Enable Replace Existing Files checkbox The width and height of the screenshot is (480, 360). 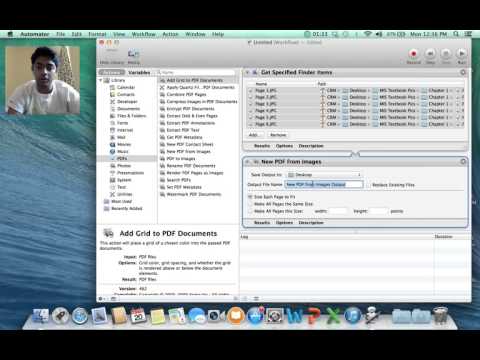point(369,185)
